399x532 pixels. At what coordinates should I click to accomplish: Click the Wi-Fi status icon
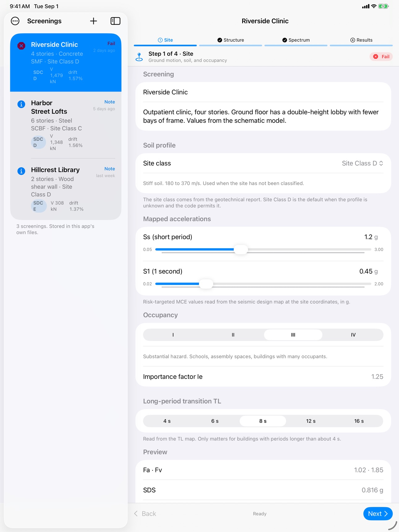coord(374,6)
